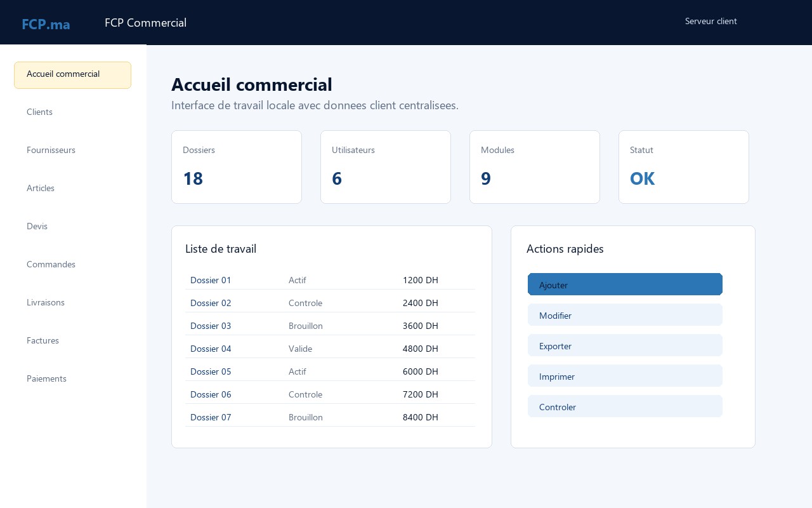812x508 pixels.
Task: Click the Dossiers statistics card
Action: click(237, 167)
